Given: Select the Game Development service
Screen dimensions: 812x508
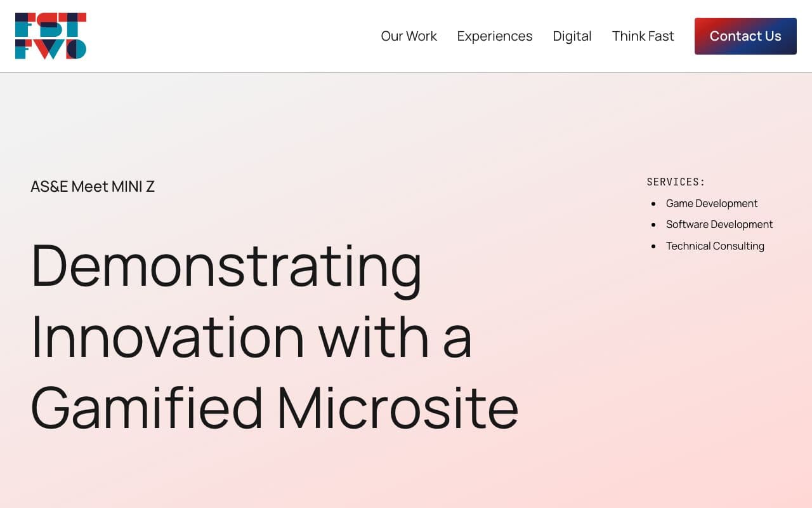Looking at the screenshot, I should point(712,203).
